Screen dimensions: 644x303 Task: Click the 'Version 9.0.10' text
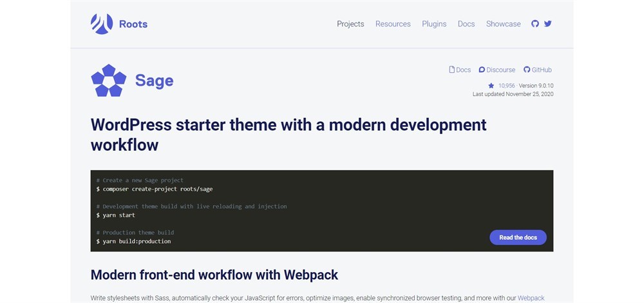[x=536, y=86]
